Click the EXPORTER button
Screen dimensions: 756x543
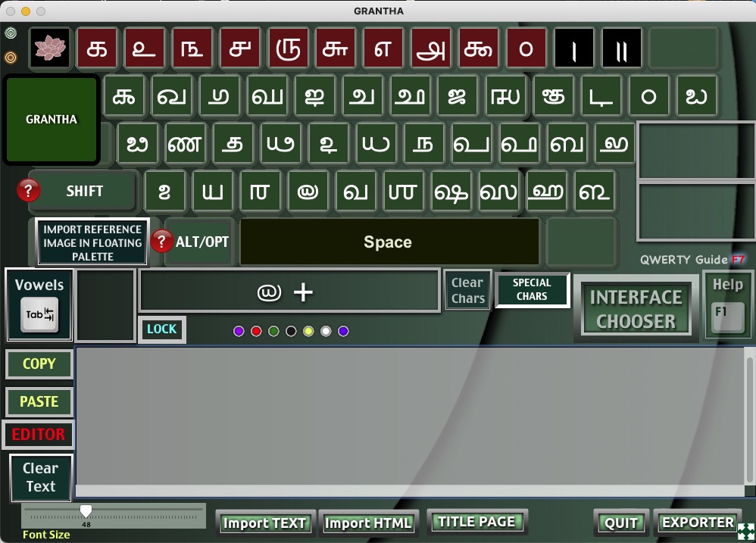(697, 523)
